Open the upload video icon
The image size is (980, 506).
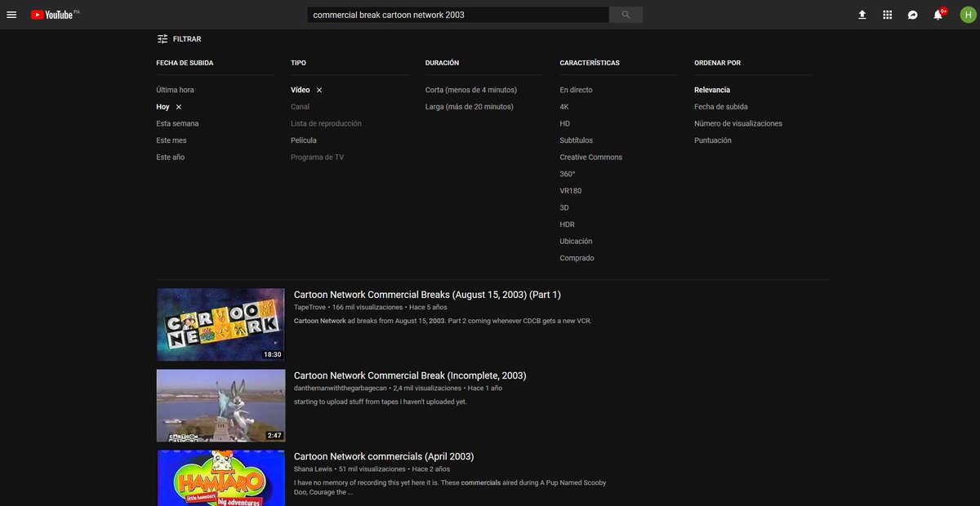(x=862, y=15)
